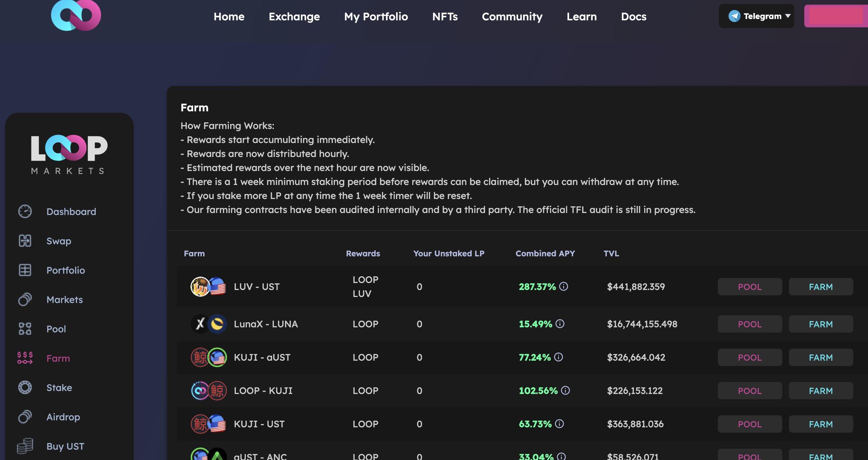868x460 pixels.
Task: Click info icon beside 15.49% APY
Action: tap(560, 324)
